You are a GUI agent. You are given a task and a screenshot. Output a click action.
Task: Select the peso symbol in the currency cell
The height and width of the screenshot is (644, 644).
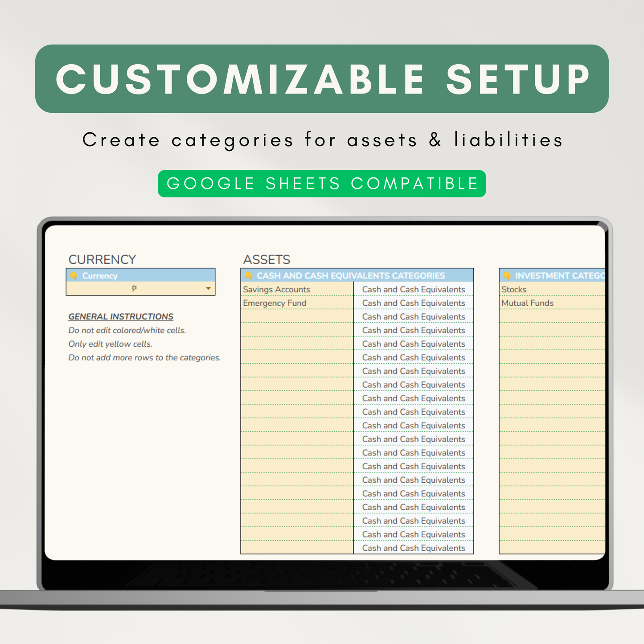[x=134, y=289]
